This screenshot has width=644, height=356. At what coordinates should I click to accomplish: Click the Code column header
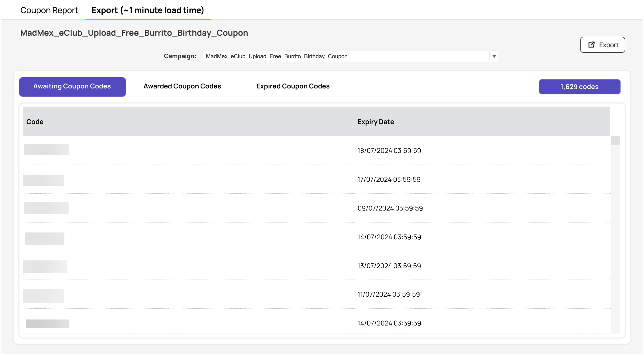coord(35,122)
